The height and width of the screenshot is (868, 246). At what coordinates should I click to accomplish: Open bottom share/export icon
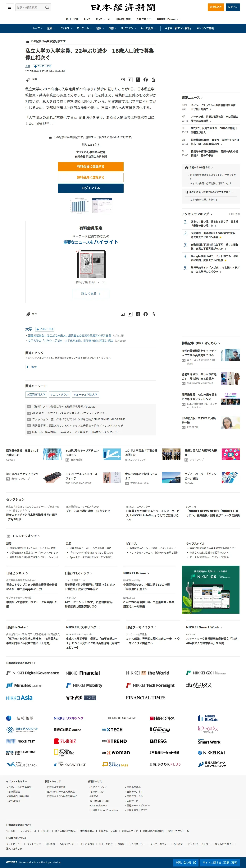pos(153,314)
